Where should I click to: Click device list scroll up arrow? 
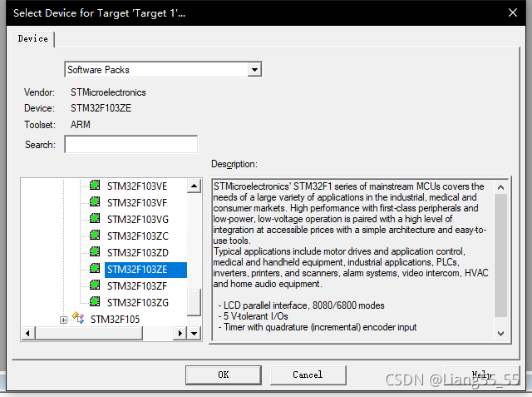click(x=194, y=186)
